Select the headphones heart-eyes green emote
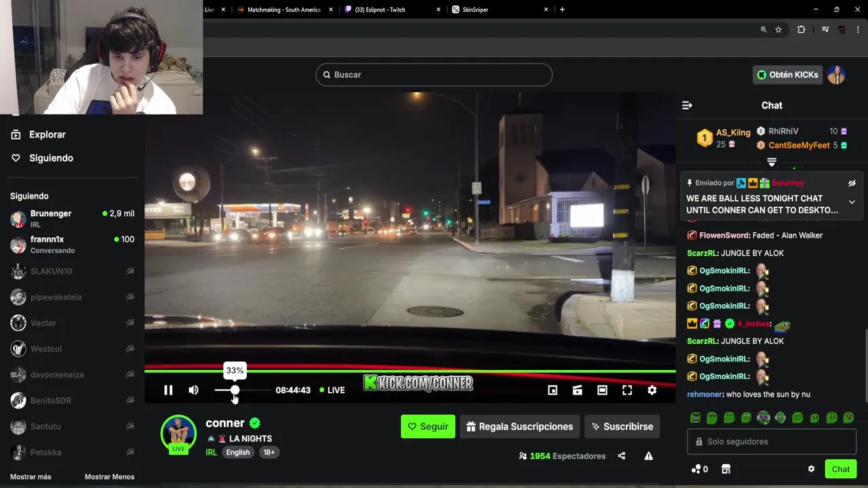The height and width of the screenshot is (488, 868). (x=764, y=418)
